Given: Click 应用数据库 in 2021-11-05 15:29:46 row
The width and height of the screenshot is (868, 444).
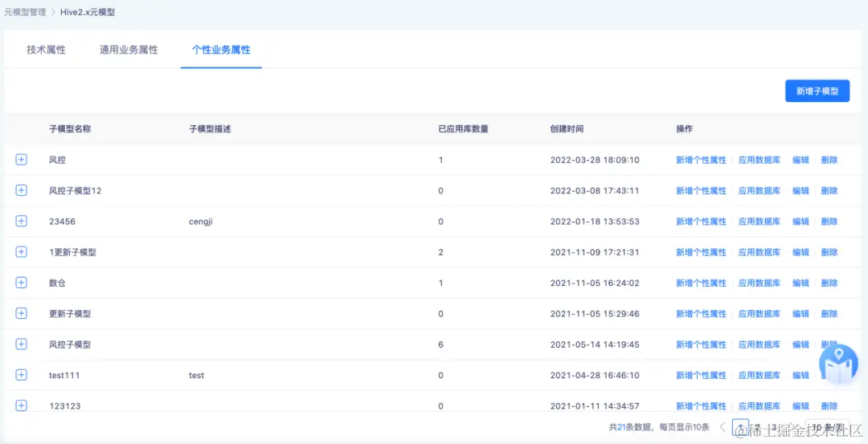Looking at the screenshot, I should click(759, 313).
